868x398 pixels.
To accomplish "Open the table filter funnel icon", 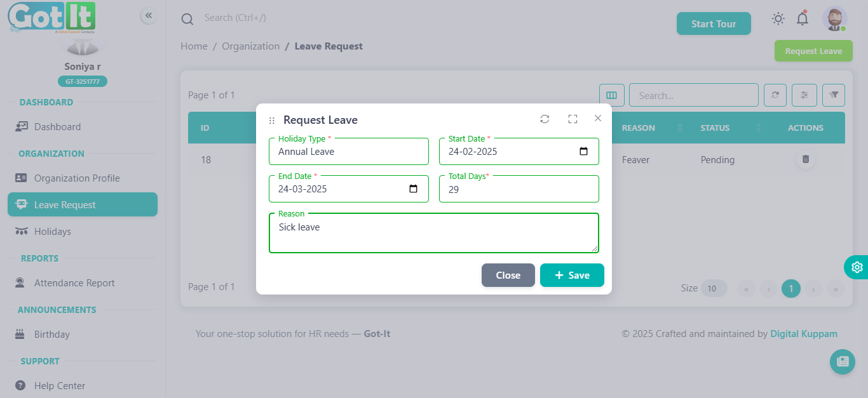I will [x=834, y=95].
